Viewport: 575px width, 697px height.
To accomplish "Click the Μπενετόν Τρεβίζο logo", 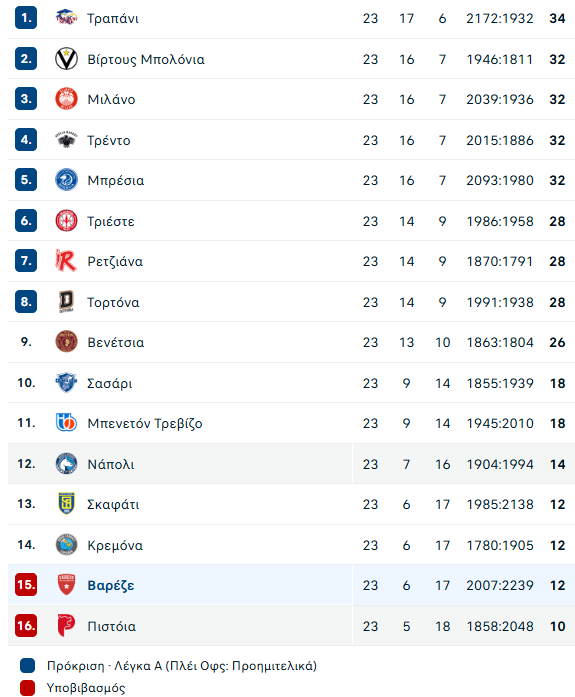I will 66,423.
